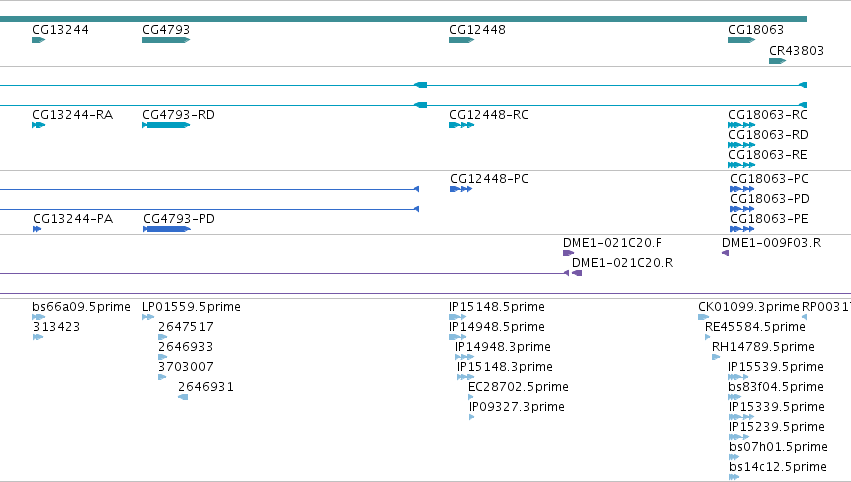
Task: Click the CG18063-RE transcript glyph
Action: coord(741,165)
